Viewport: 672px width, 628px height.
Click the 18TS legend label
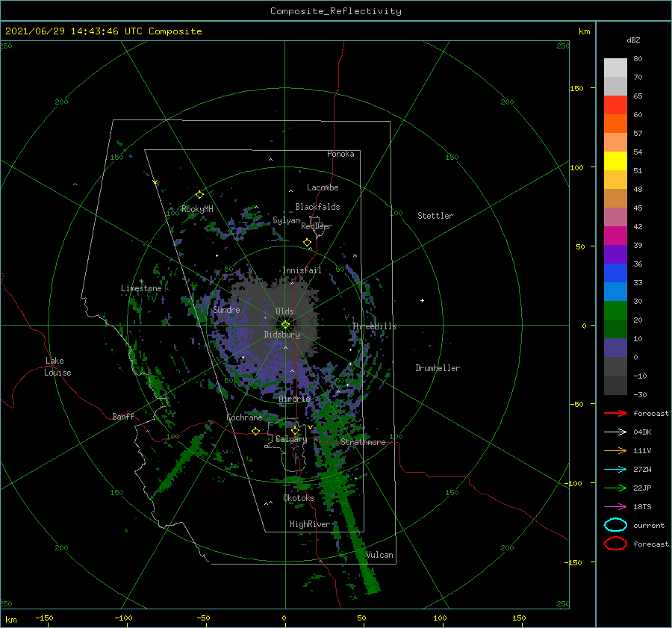[x=642, y=507]
